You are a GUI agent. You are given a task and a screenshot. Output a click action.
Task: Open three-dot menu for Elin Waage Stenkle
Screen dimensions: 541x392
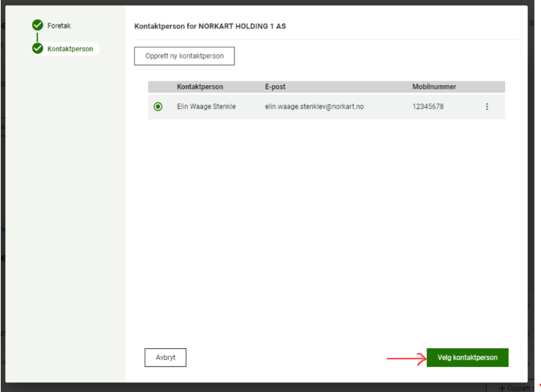tap(487, 107)
